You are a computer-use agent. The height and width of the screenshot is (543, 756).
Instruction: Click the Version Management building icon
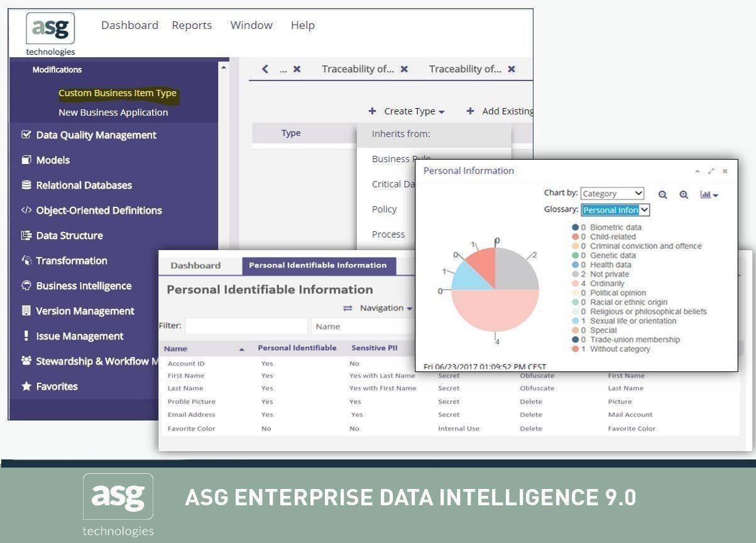pos(26,310)
